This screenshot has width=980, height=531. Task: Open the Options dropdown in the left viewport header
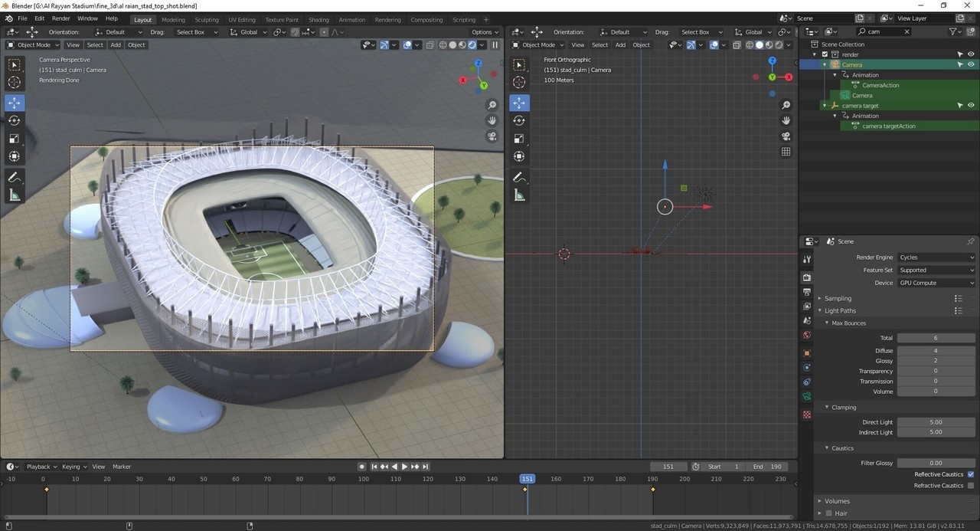(x=485, y=32)
